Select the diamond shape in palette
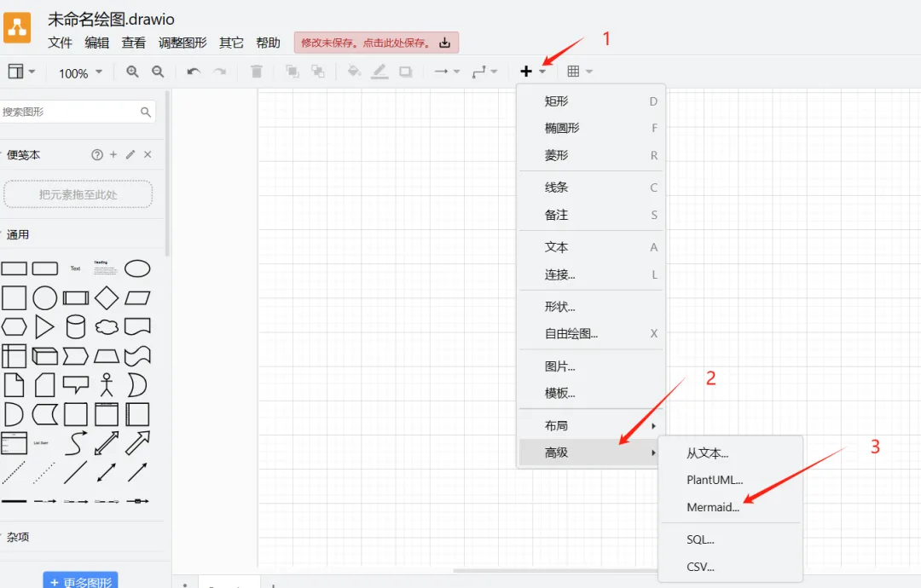 click(x=107, y=297)
